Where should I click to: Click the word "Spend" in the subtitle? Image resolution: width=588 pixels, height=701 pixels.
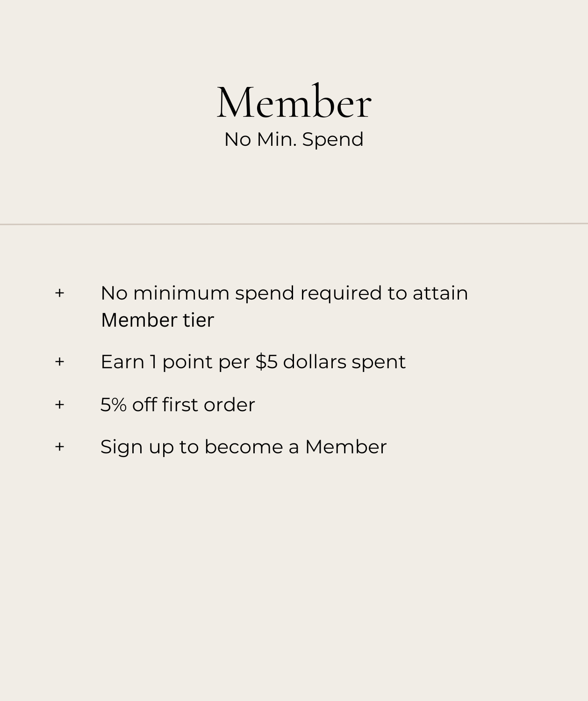333,139
